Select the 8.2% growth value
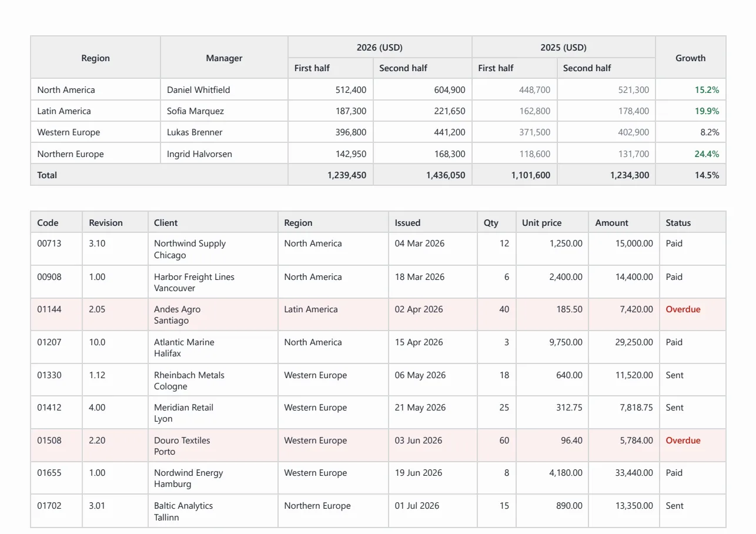Image resolution: width=756 pixels, height=534 pixels. click(710, 132)
